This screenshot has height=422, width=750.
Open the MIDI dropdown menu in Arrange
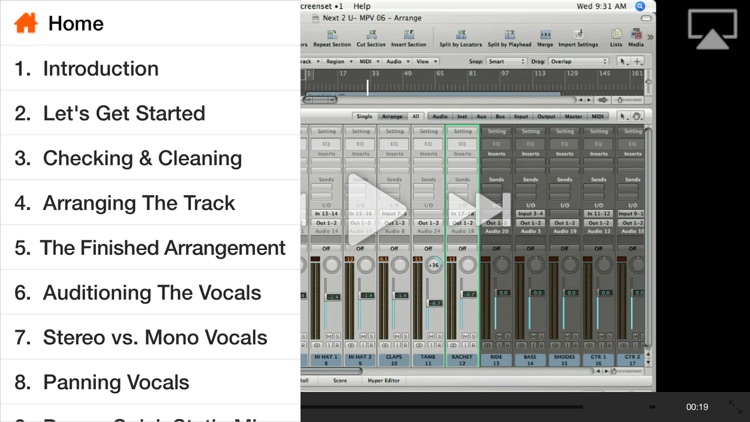(369, 61)
